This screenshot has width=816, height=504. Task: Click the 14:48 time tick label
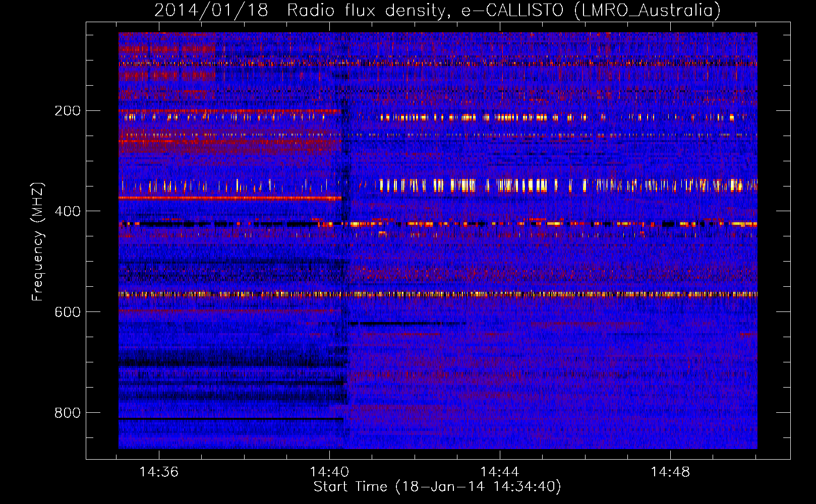point(670,472)
